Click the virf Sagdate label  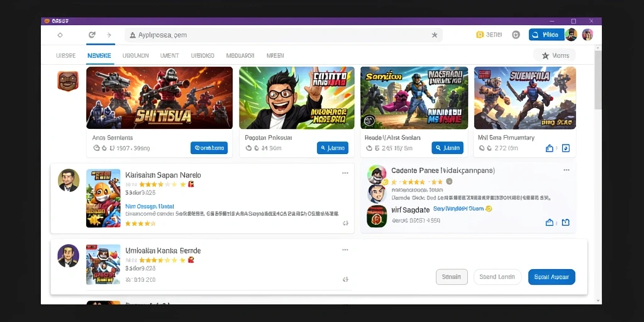point(410,210)
